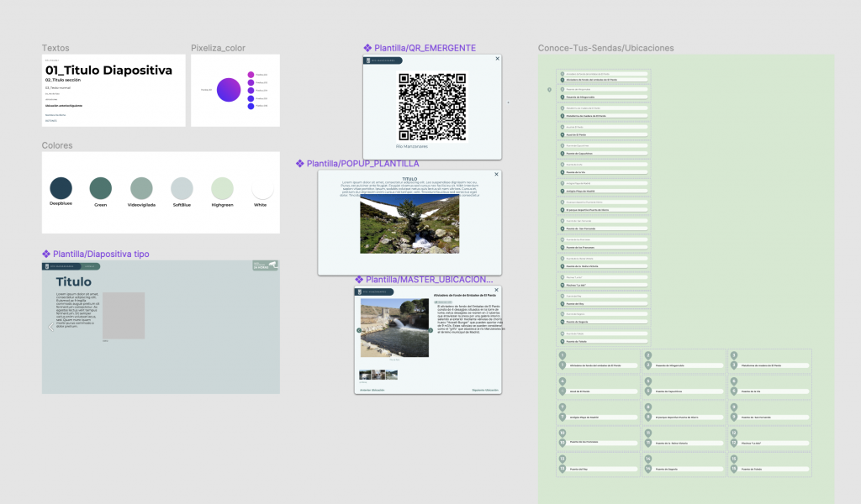
Task: Click the next-image arrow on the dam photo
Action: 431,330
